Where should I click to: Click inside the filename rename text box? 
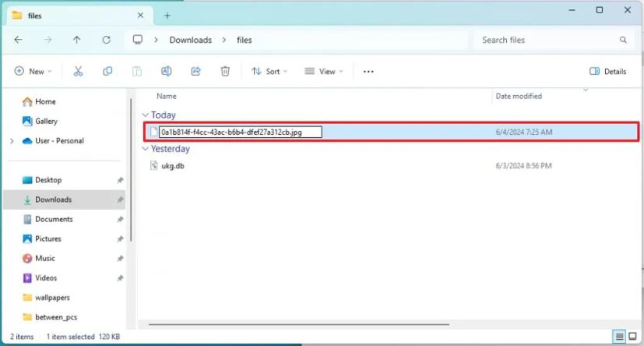click(241, 132)
